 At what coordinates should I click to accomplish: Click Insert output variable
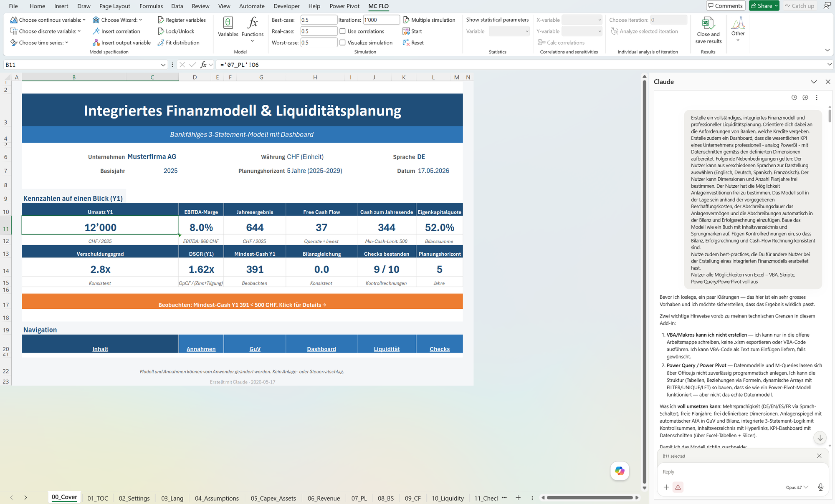121,43
